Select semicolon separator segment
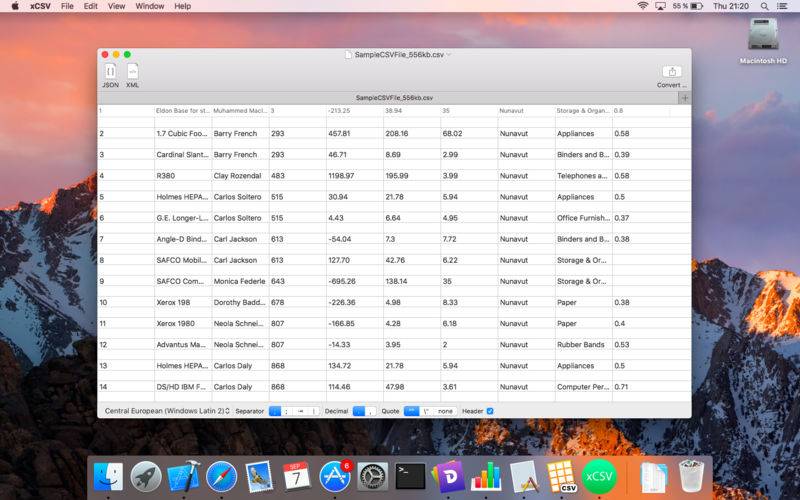This screenshot has height=500, width=800. [x=286, y=411]
